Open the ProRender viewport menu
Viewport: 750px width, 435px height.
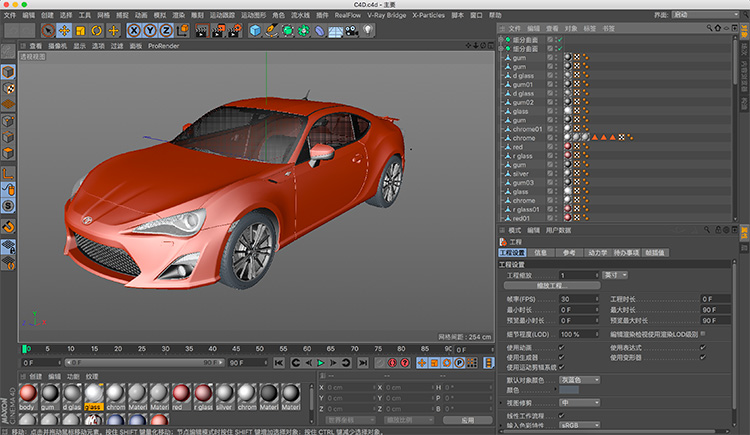tap(163, 46)
